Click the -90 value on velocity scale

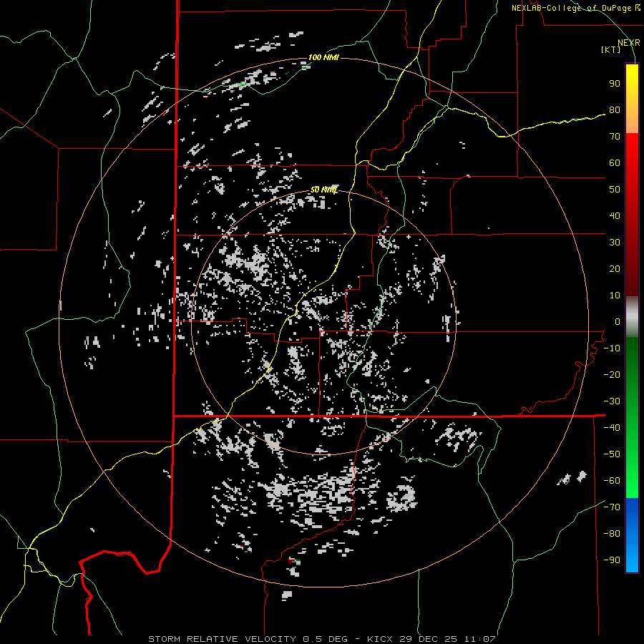(612, 560)
